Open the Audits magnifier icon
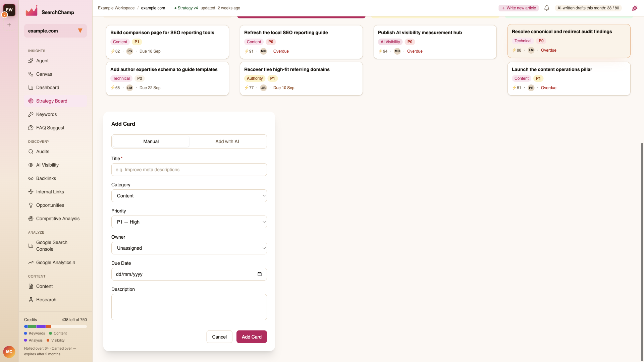Image resolution: width=644 pixels, height=362 pixels. tap(31, 152)
